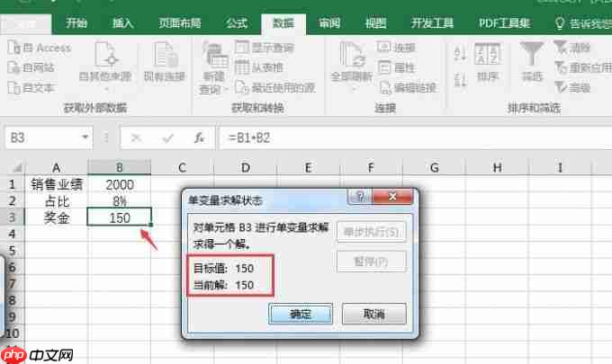This screenshot has height=364, width=612.
Task: Select cell containing 销售业绩
Action: pos(56,184)
